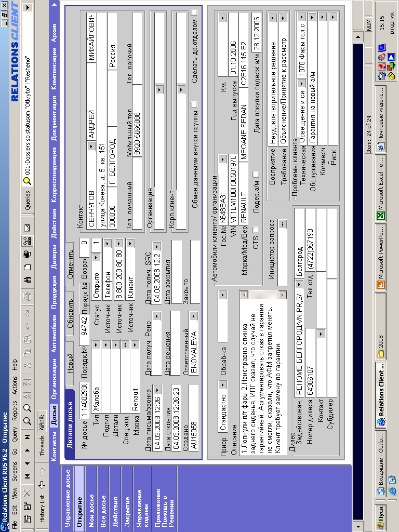Open the File menu
This screenshot has height=532, width=399.
14,525
